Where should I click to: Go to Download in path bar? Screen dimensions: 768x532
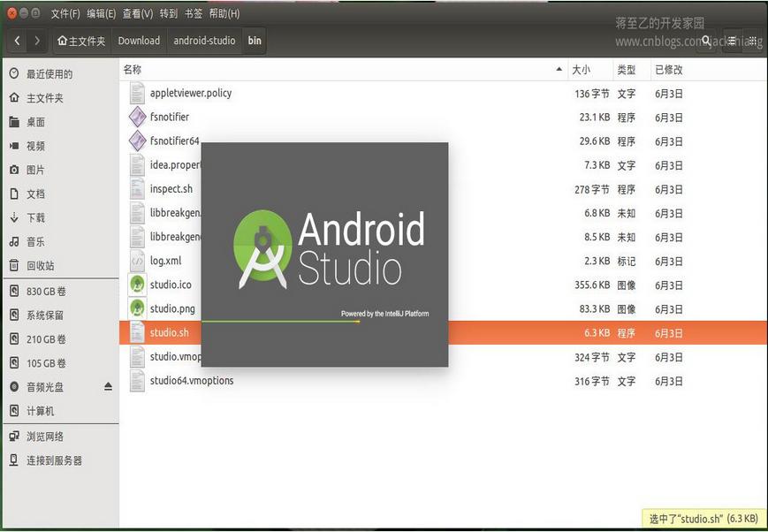(139, 41)
